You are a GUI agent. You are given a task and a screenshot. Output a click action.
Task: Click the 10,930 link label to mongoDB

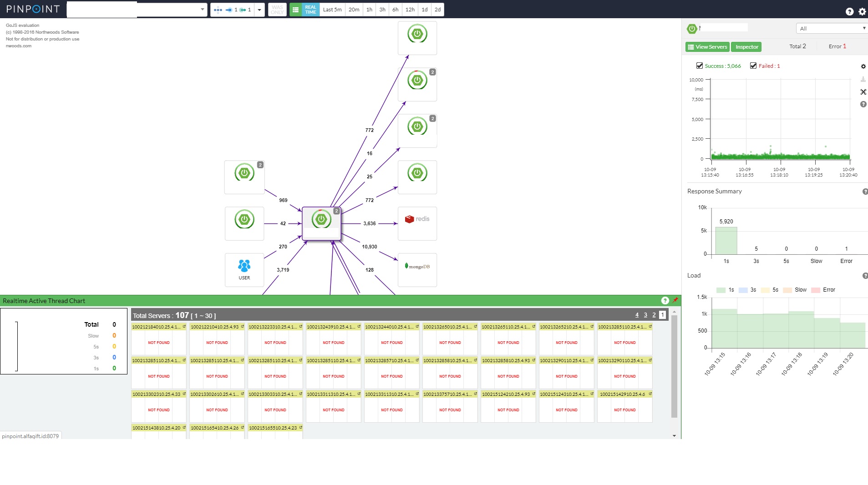(x=370, y=247)
